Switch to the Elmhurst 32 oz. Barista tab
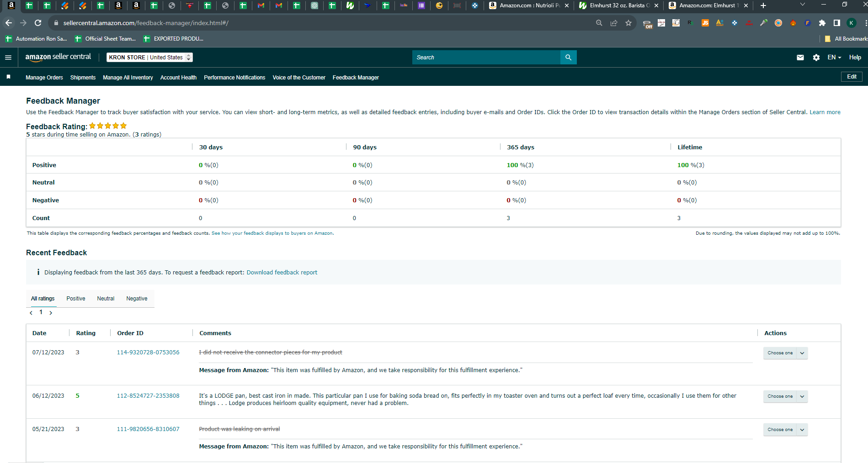868x463 pixels. (618, 5)
